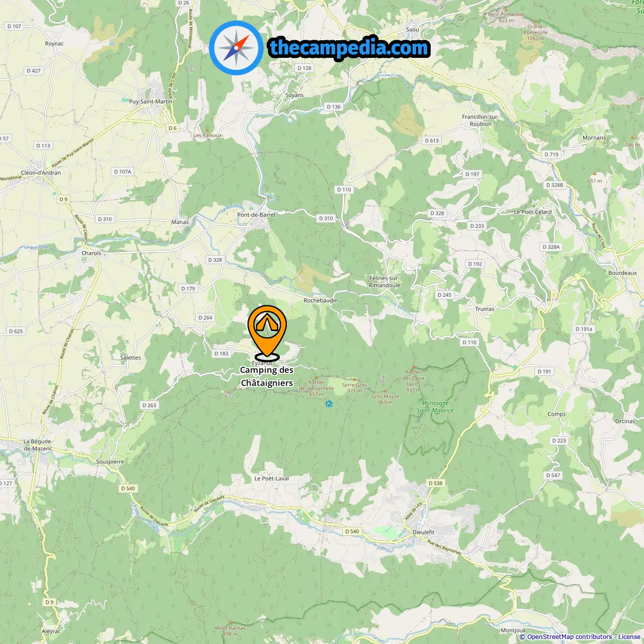Open the thecampedia.com logo text
644x644 pixels.
point(349,48)
